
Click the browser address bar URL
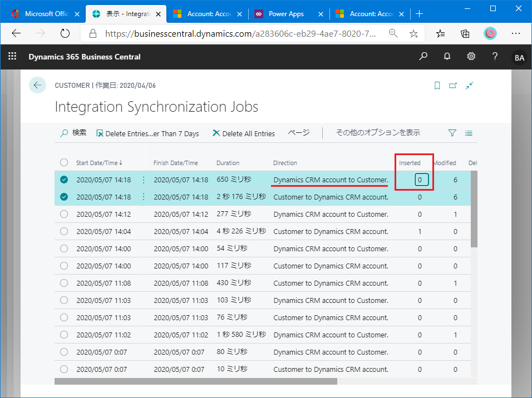click(240, 33)
